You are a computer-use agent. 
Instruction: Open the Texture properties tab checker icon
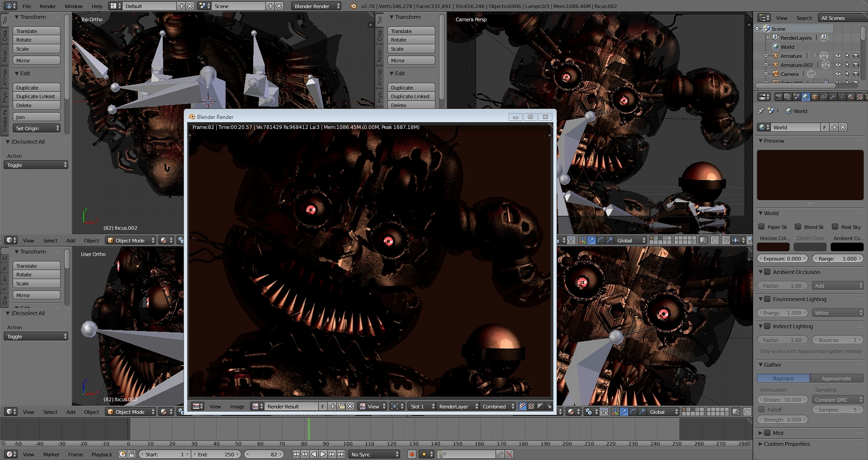click(860, 97)
